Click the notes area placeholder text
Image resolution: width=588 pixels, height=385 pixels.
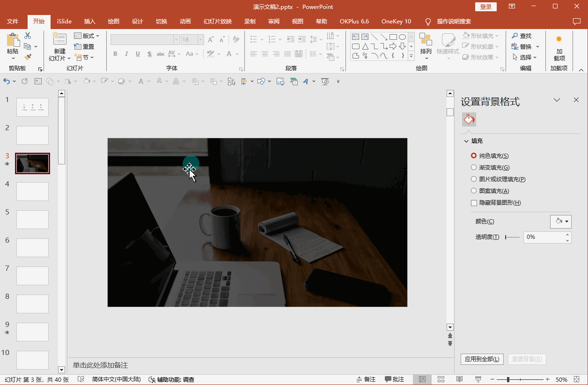coord(100,365)
